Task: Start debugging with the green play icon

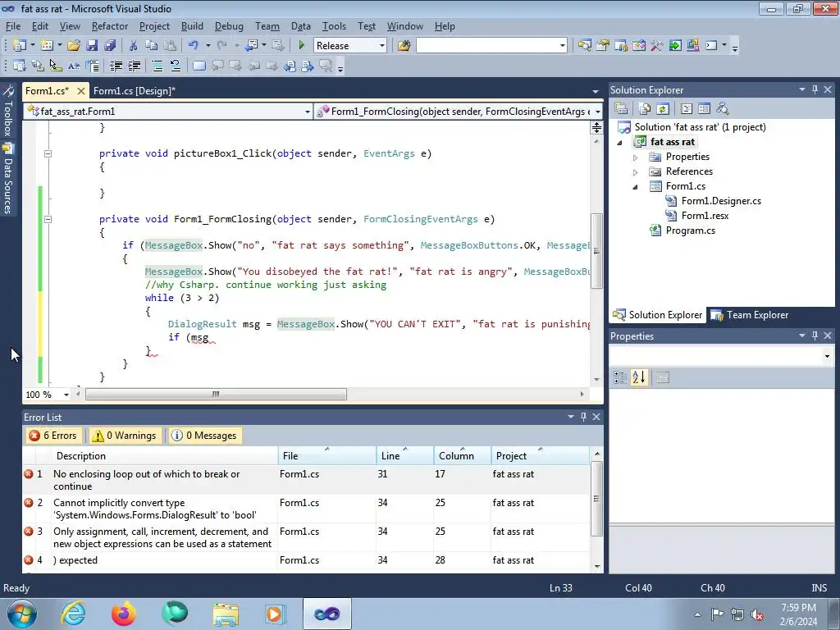Action: [x=301, y=46]
